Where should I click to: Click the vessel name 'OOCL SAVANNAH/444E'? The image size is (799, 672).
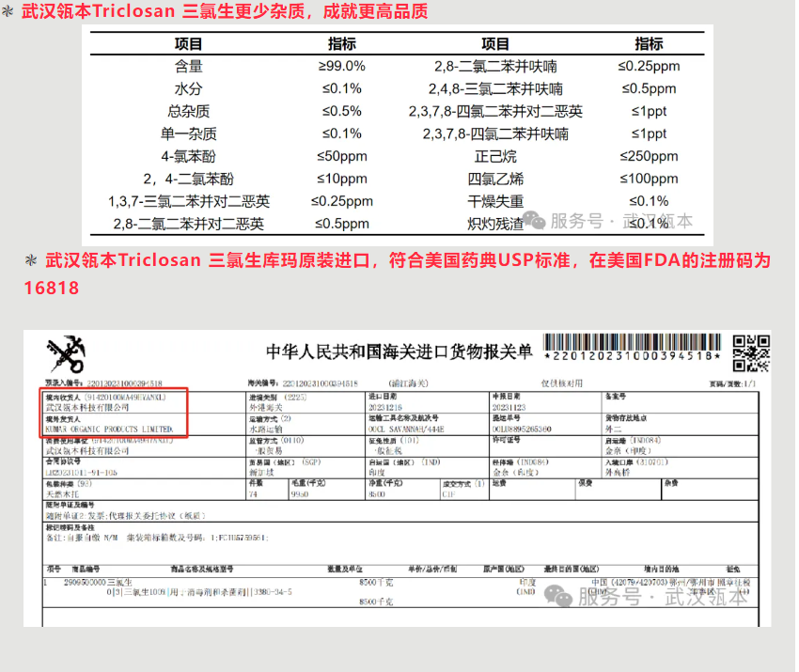click(406, 430)
